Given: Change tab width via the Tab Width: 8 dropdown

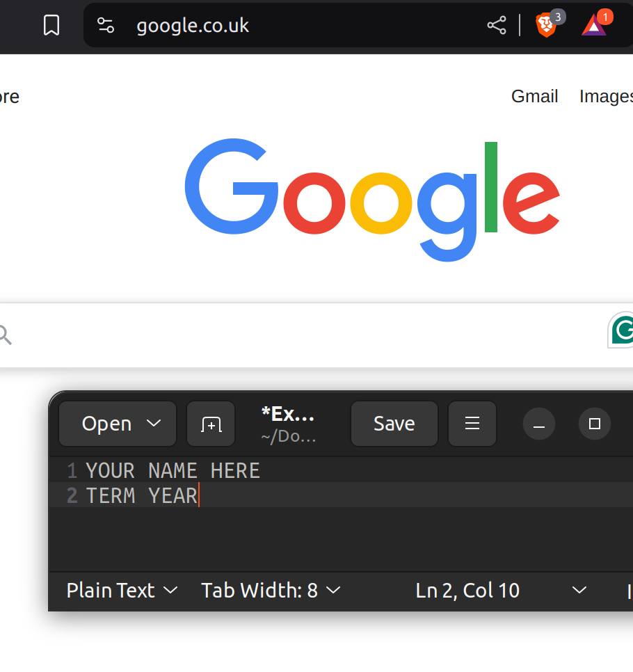Looking at the screenshot, I should pyautogui.click(x=271, y=591).
